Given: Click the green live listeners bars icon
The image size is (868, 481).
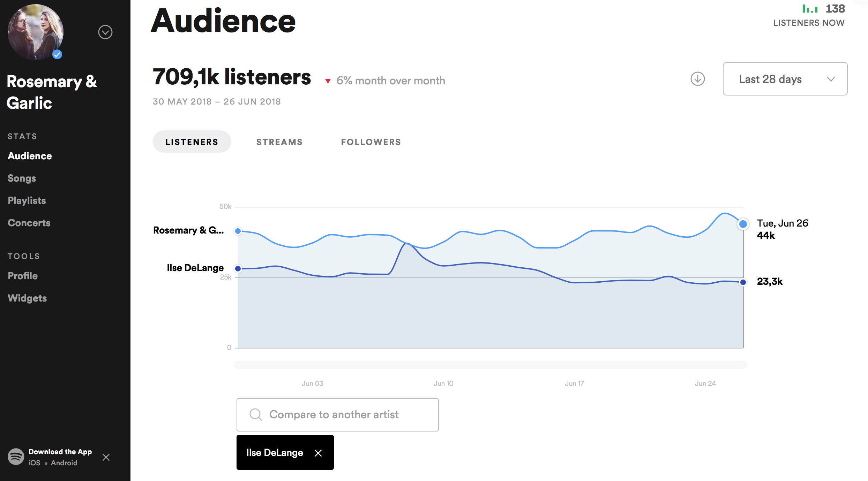Looking at the screenshot, I should coord(810,9).
